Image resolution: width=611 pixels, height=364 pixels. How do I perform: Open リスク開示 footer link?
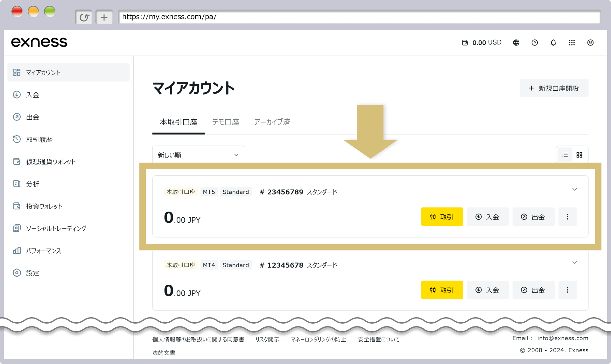pos(267,339)
